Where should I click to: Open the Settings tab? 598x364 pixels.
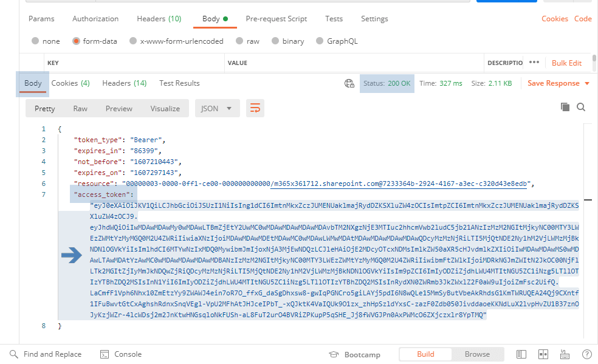(374, 19)
